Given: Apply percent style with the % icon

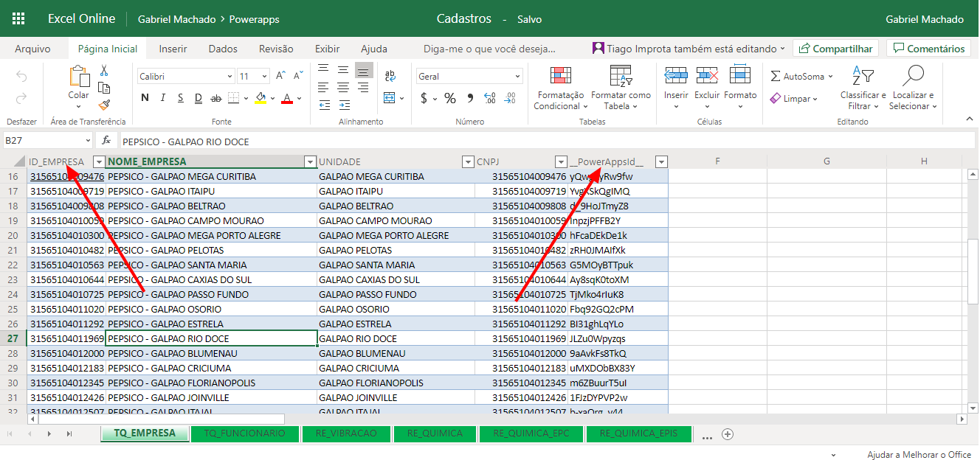Looking at the screenshot, I should [x=449, y=98].
